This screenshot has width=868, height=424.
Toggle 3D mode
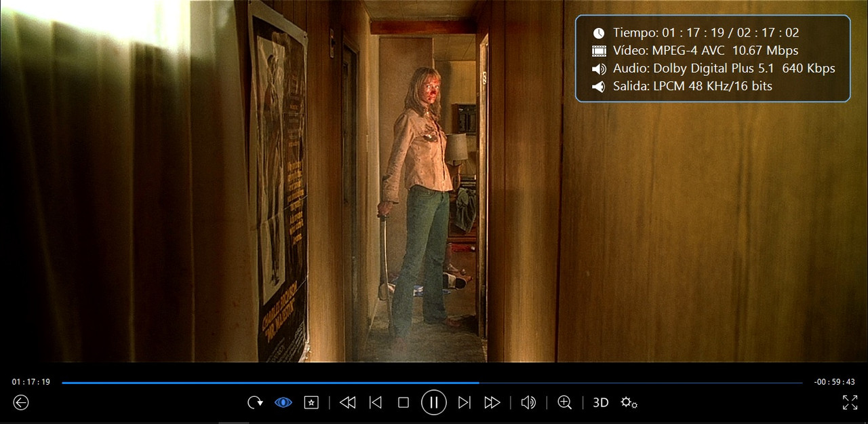point(601,402)
